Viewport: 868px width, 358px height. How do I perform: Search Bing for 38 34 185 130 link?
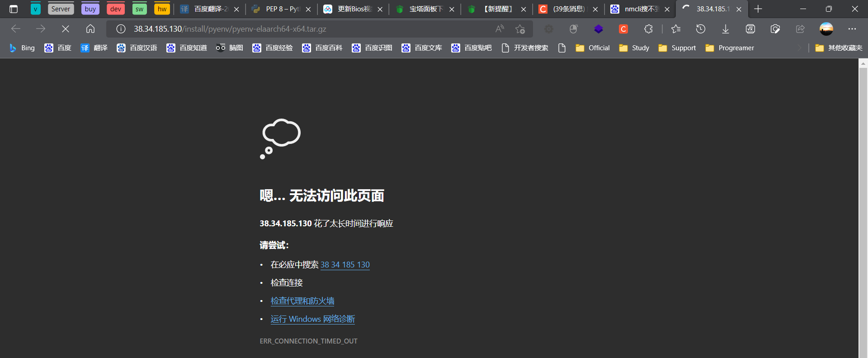click(x=345, y=265)
